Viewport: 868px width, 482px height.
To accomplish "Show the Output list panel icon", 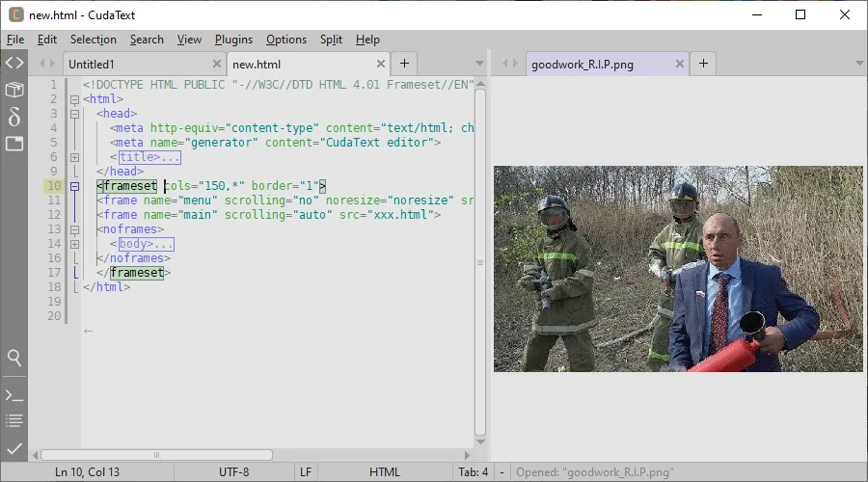I will click(14, 420).
